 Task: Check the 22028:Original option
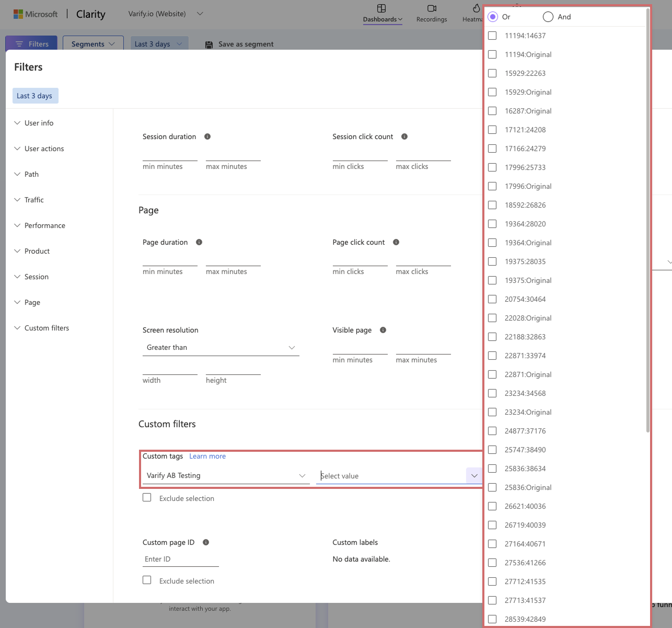[492, 318]
